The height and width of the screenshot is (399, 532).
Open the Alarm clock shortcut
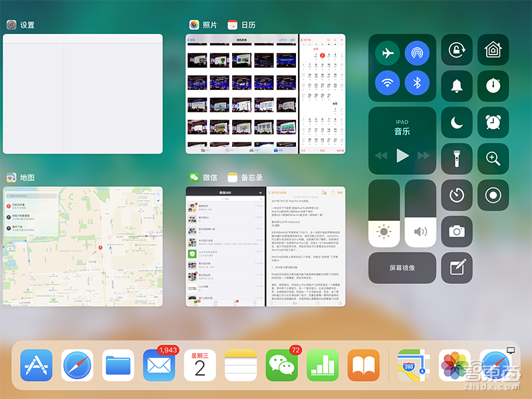pyautogui.click(x=493, y=122)
